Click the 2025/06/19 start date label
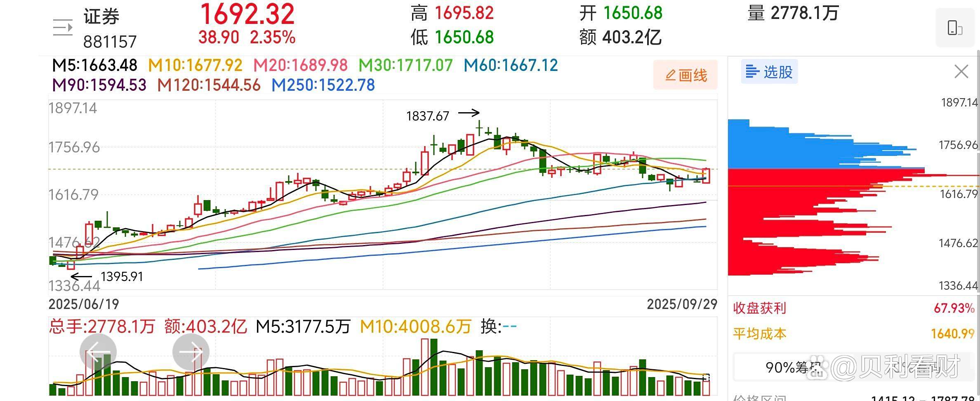Viewport: 980px width, 401px height. point(84,304)
